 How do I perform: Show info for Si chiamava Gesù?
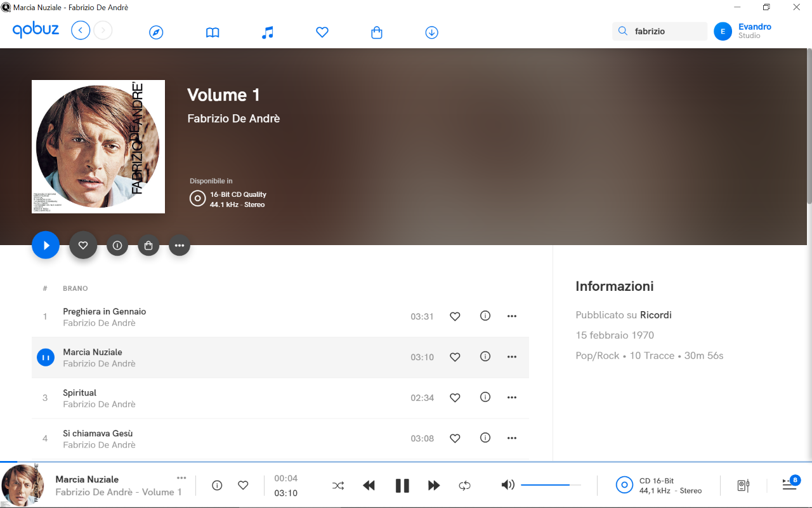click(485, 438)
